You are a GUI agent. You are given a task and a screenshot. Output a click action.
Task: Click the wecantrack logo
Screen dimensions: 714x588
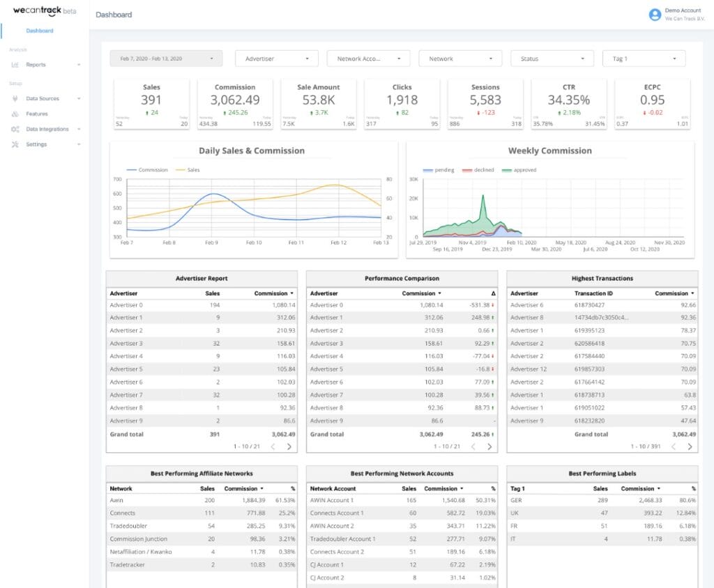coord(38,11)
